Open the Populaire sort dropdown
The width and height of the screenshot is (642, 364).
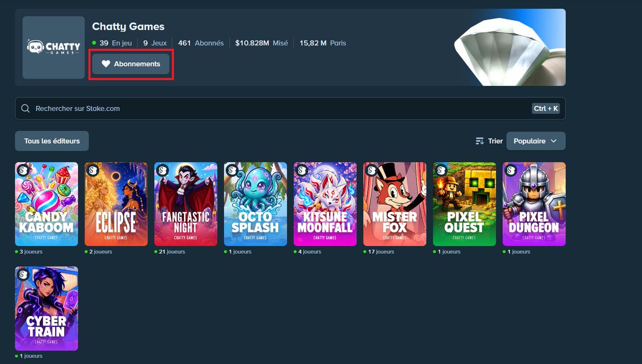[536, 141]
